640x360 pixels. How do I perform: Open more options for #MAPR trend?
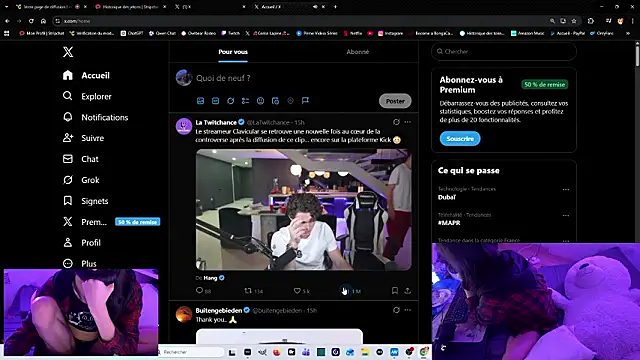point(566,215)
